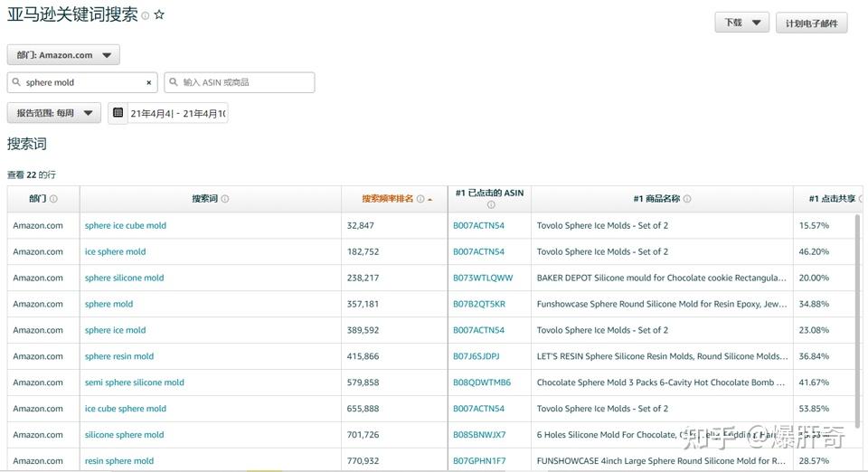Click the 搜索词 column header
868x472 pixels.
(x=204, y=199)
